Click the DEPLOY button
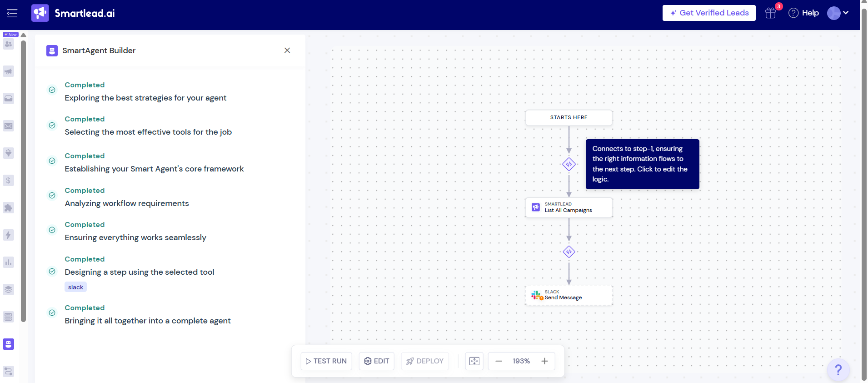This screenshot has height=383, width=868. [x=425, y=361]
